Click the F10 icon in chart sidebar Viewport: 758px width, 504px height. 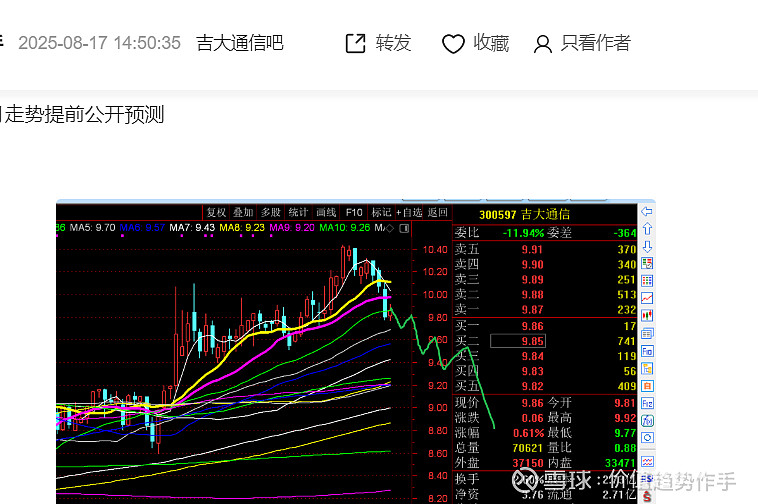tap(647, 351)
